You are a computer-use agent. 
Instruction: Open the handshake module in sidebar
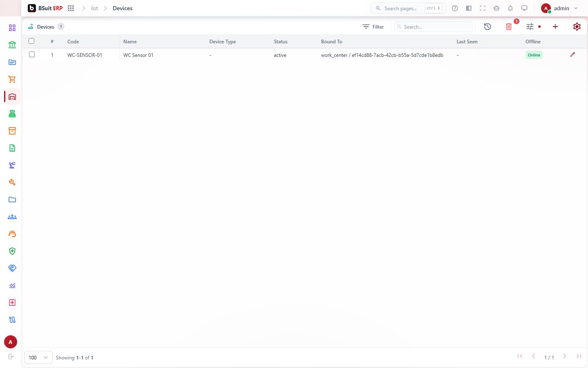pos(12,268)
